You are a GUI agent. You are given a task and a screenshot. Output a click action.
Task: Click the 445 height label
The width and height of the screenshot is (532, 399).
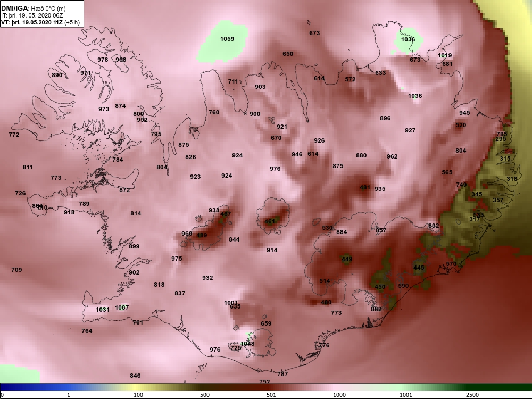point(419,268)
